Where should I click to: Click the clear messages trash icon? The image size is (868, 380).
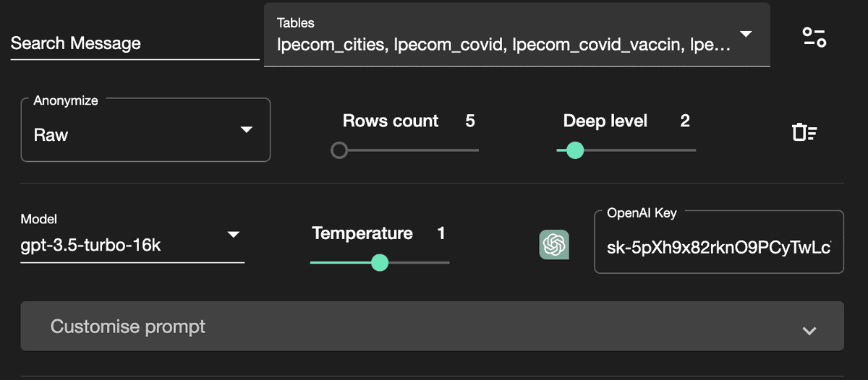pyautogui.click(x=804, y=132)
